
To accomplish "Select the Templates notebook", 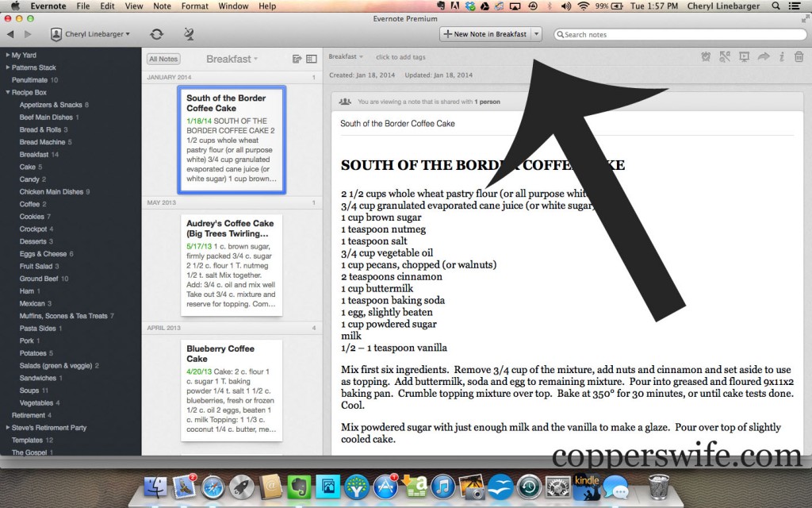I will (32, 440).
